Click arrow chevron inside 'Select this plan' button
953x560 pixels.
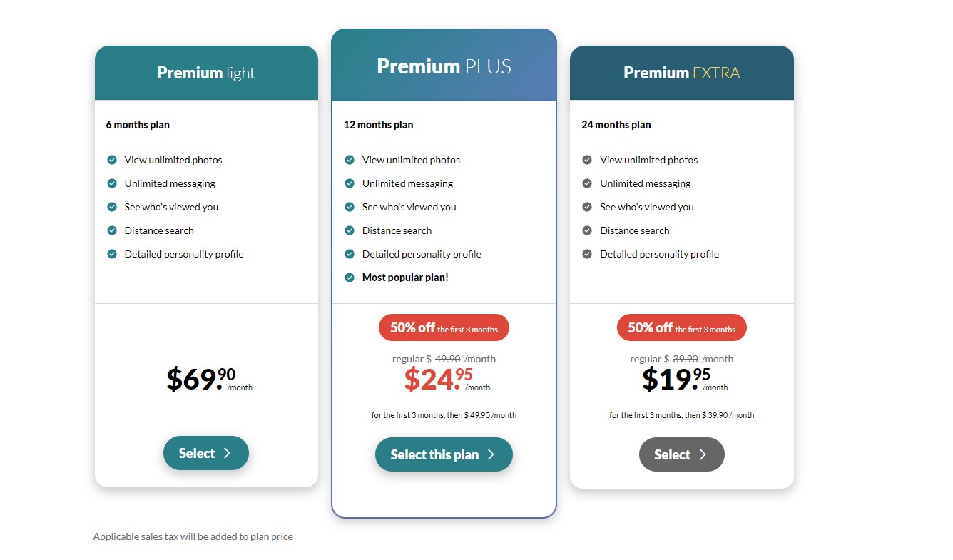(491, 454)
